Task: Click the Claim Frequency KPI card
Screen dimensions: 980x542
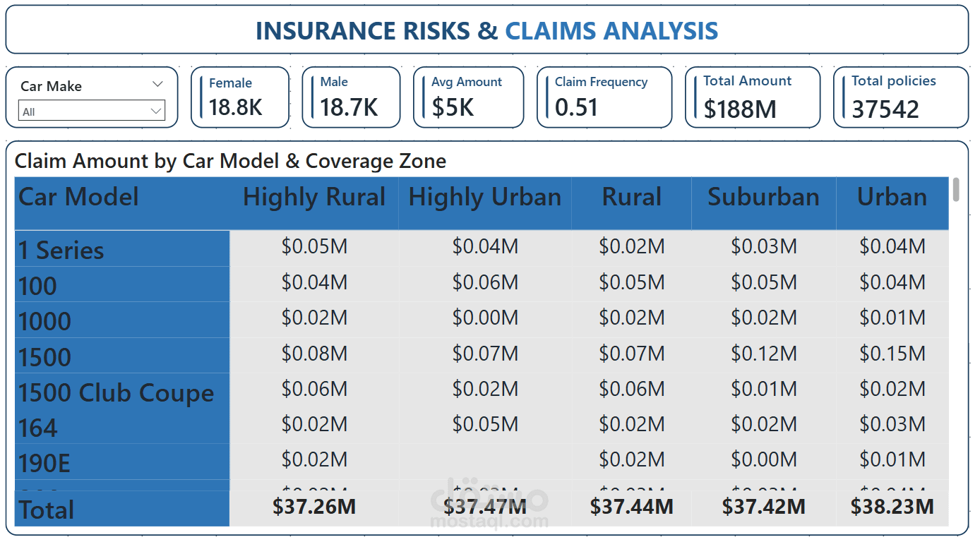Action: coord(604,97)
